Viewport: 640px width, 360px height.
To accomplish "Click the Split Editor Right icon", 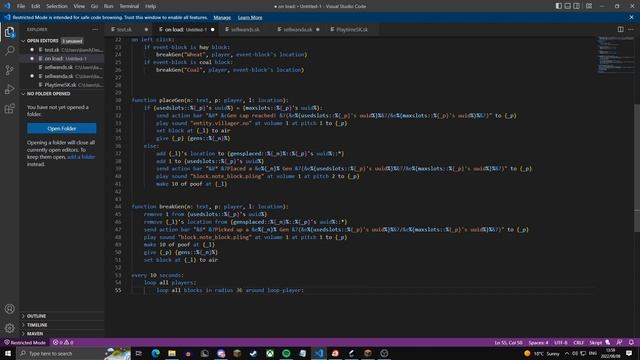I will [620, 29].
